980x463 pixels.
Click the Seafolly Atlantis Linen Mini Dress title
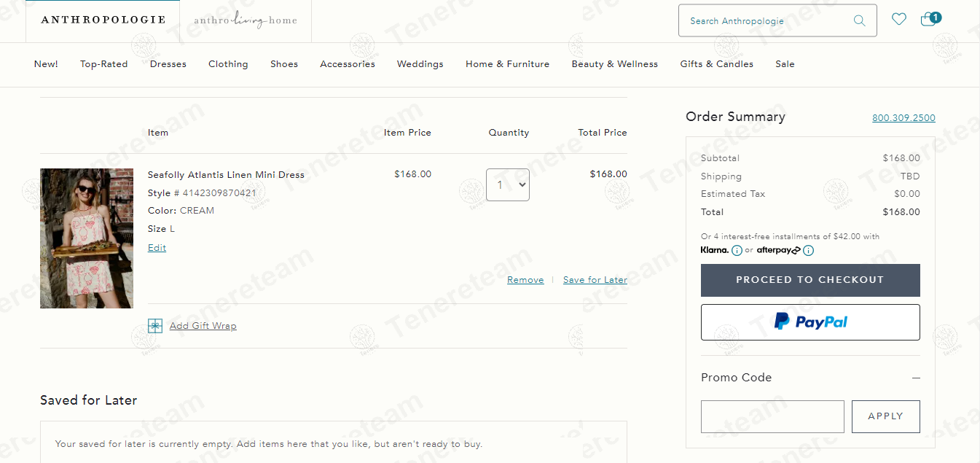226,175
